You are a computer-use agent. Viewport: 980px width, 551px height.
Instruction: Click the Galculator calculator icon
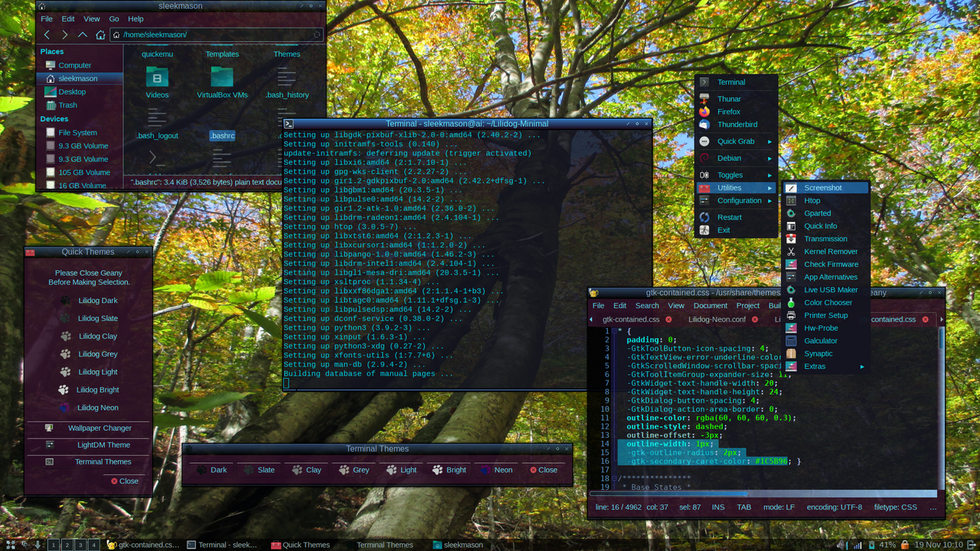791,341
